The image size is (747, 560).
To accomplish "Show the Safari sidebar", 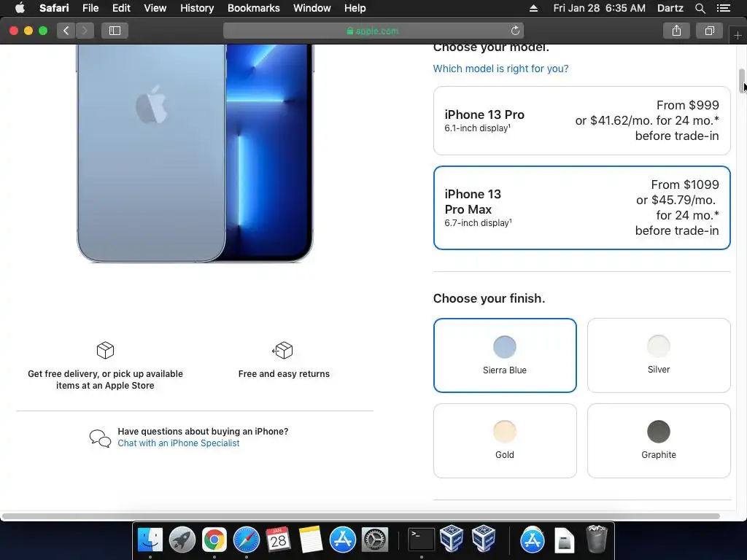I will (x=115, y=31).
